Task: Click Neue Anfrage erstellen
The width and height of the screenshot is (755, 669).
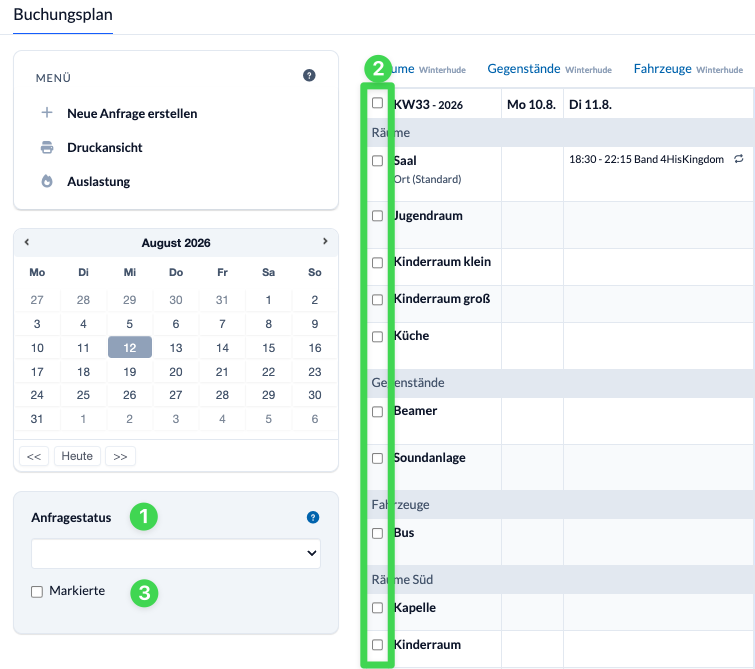Action: tap(132, 114)
